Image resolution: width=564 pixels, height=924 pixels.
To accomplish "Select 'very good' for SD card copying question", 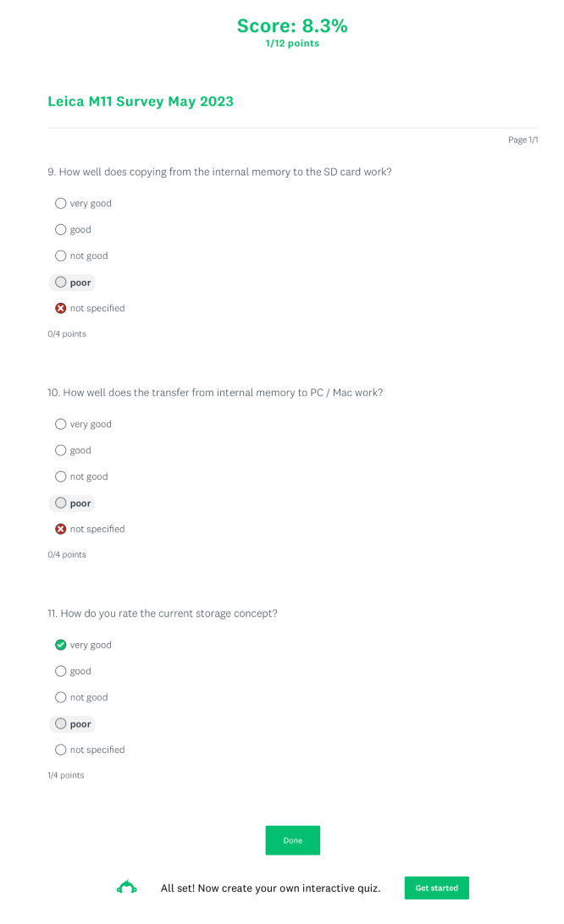I will pyautogui.click(x=60, y=203).
